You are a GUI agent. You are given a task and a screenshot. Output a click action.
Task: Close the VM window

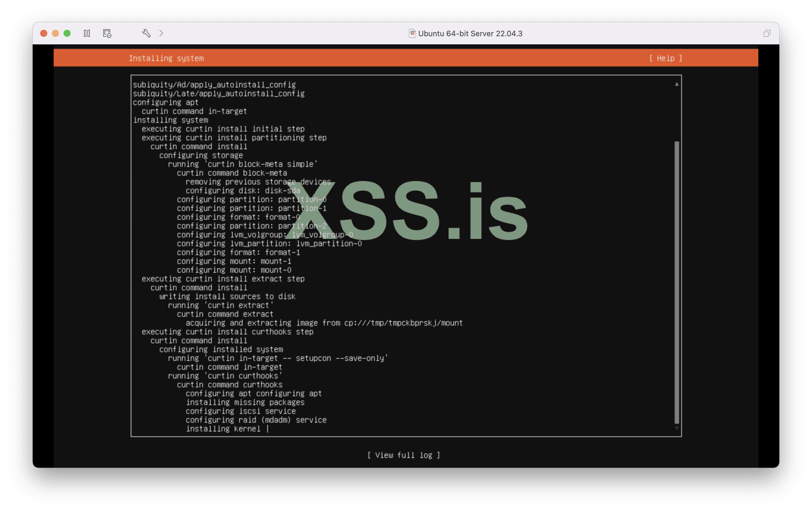(44, 33)
